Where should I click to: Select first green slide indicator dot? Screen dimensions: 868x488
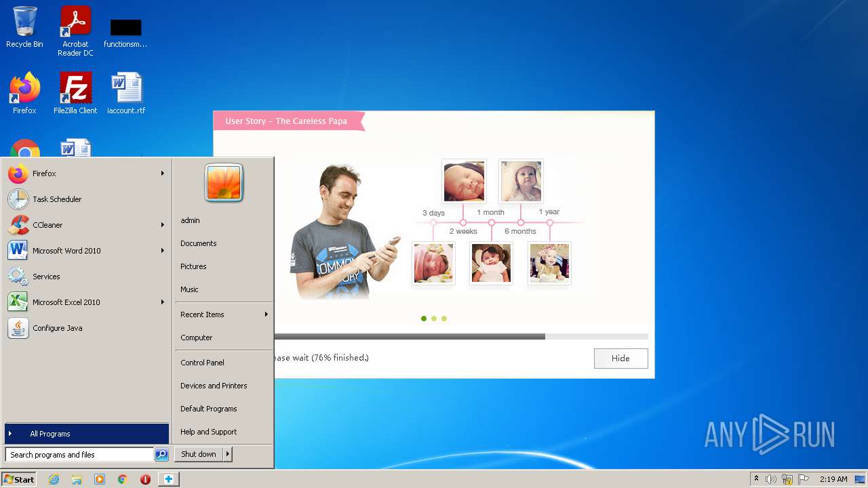click(x=424, y=319)
